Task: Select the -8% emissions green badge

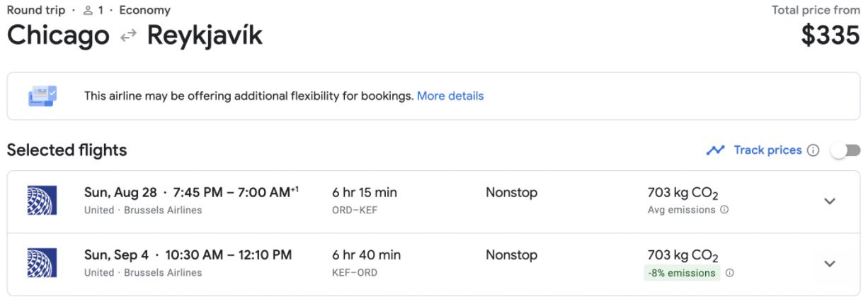Action: click(x=681, y=273)
